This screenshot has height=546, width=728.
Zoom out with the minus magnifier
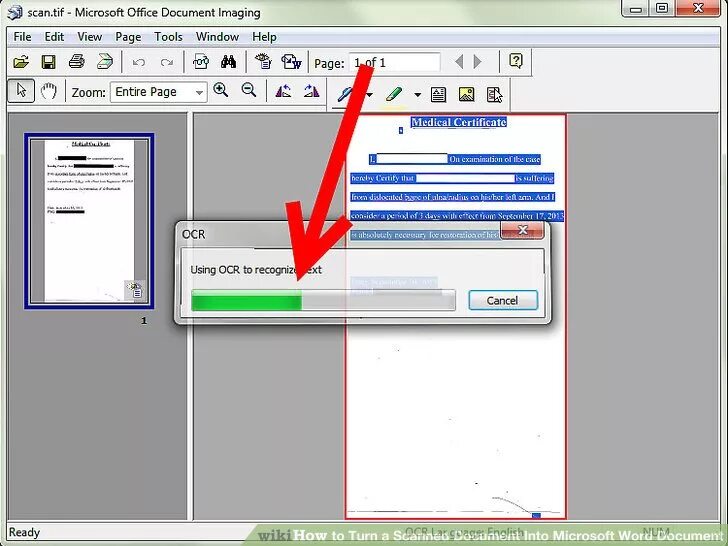249,90
